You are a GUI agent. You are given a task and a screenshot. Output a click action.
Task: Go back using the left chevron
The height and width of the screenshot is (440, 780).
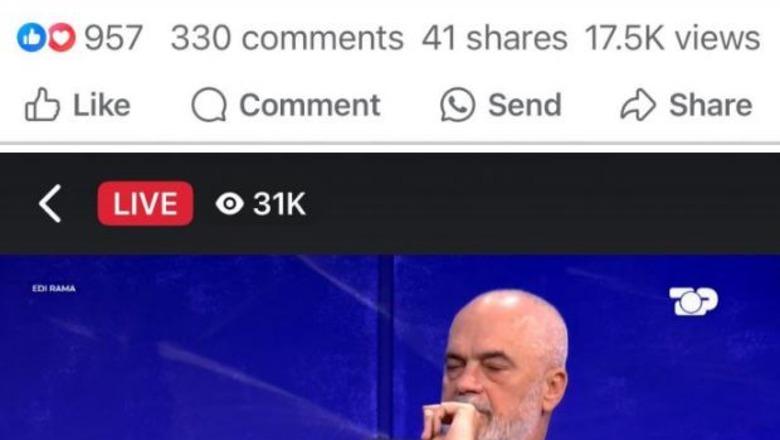coord(50,203)
